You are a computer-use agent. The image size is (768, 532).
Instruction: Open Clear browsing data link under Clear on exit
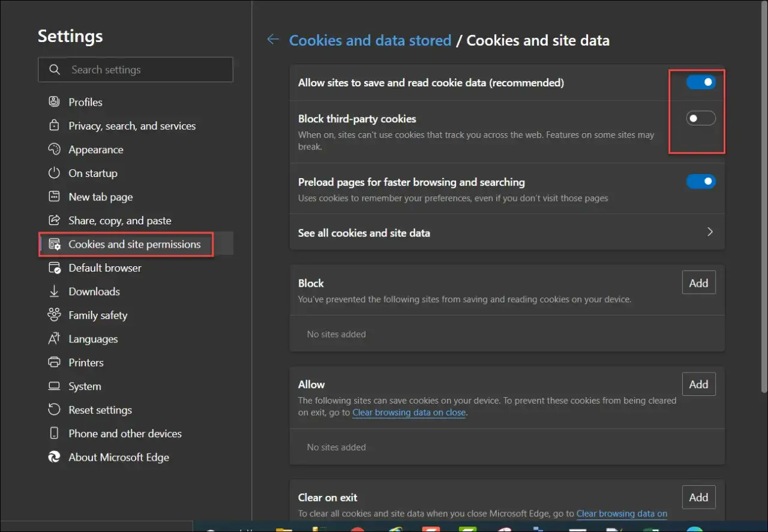(622, 513)
